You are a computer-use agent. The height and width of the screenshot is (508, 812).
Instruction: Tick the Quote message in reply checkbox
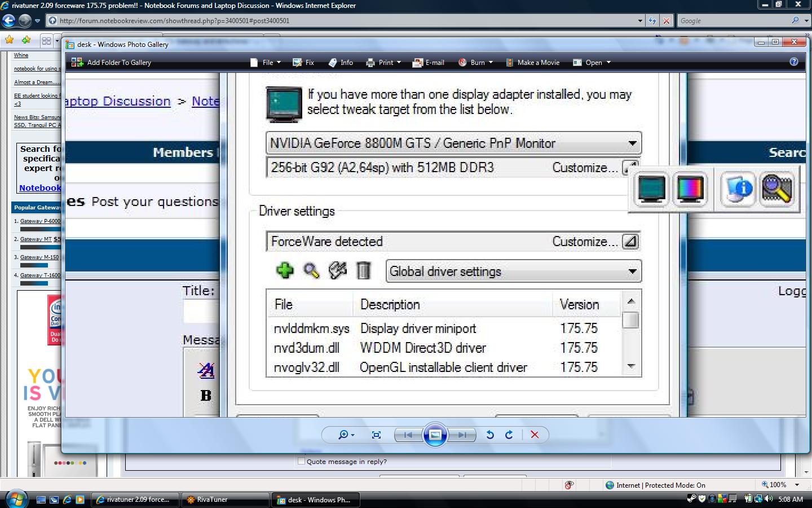tap(301, 461)
